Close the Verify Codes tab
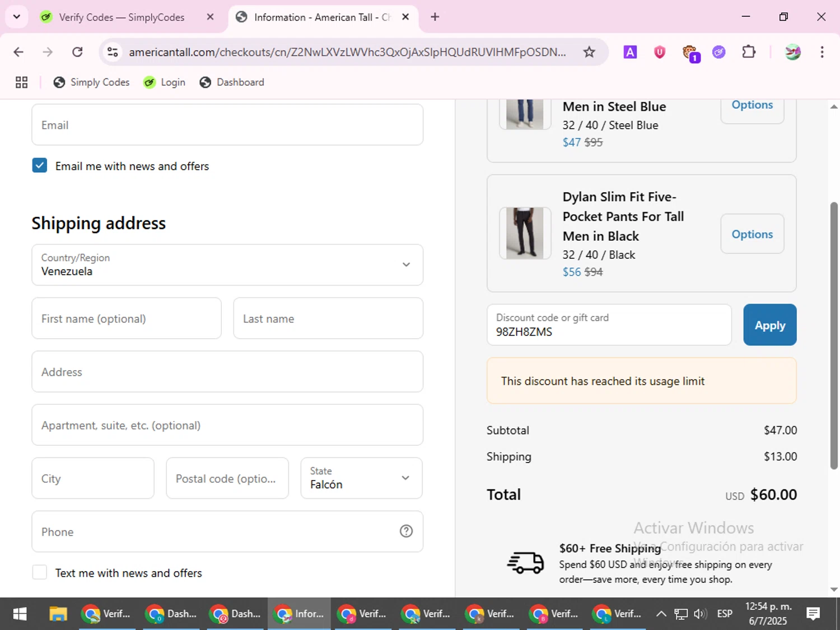Screen dimensions: 840x630 pos(210,17)
